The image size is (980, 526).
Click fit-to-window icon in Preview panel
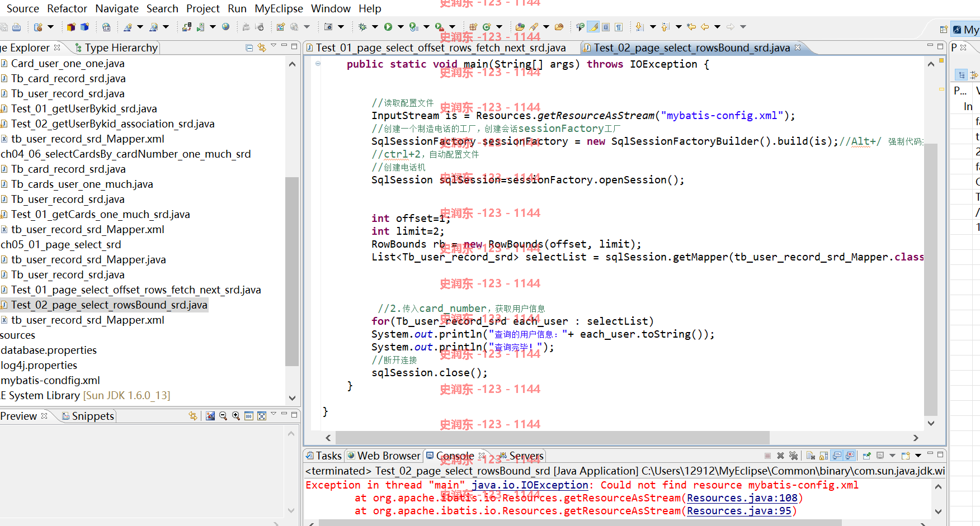262,416
